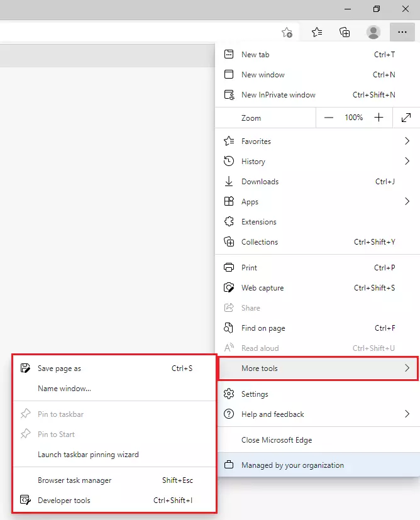420x520 pixels.
Task: Minimize the Edge window
Action: click(x=348, y=9)
